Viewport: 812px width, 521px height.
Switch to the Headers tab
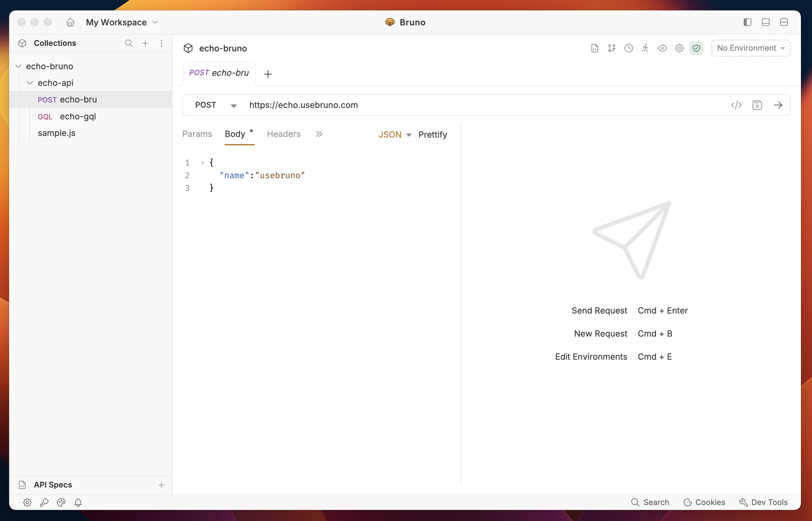pyautogui.click(x=284, y=134)
